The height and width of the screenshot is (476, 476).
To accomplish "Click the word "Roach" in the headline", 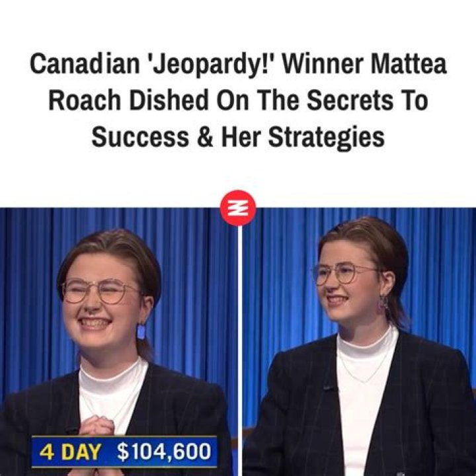I will [x=85, y=100].
